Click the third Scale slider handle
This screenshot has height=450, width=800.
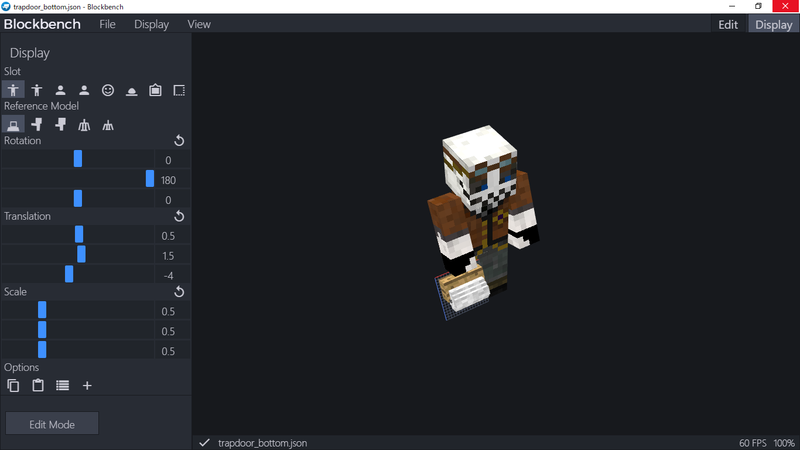point(42,349)
